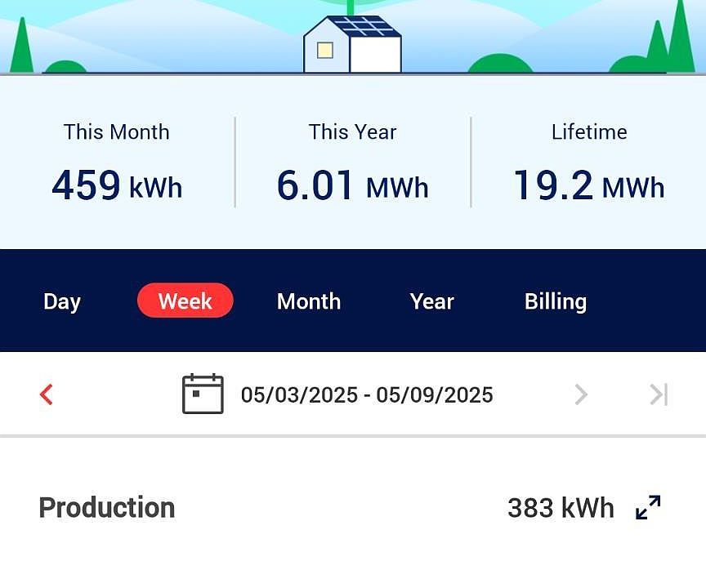Advance to next week using gray chevron
This screenshot has width=706, height=588.
pyautogui.click(x=581, y=394)
